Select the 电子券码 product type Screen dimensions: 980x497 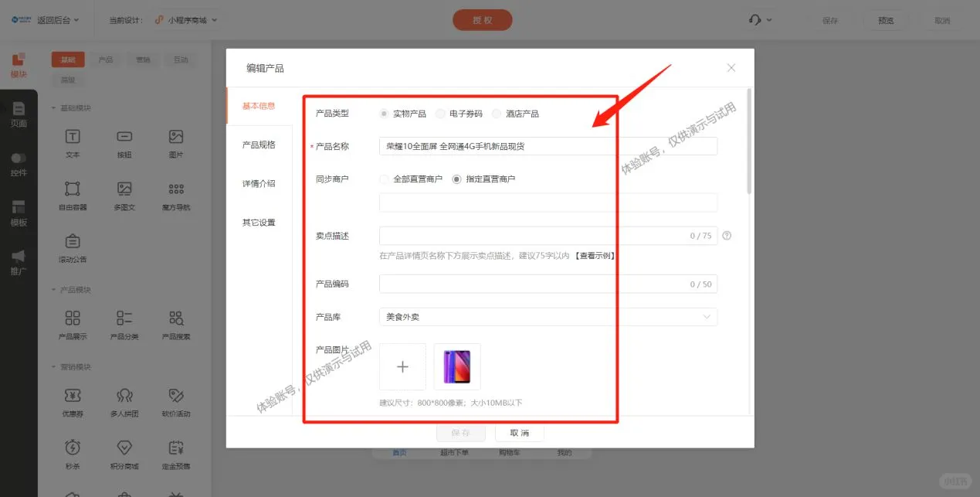441,113
